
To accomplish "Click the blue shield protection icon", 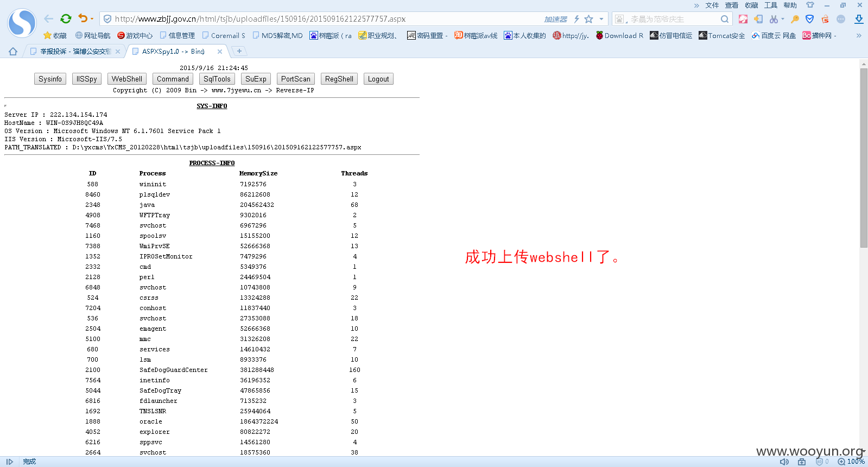I will point(809,19).
